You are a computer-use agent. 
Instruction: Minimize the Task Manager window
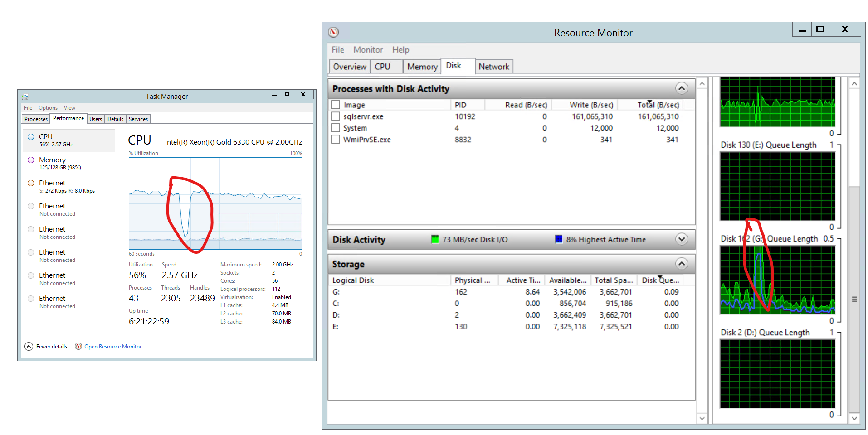[x=274, y=95]
